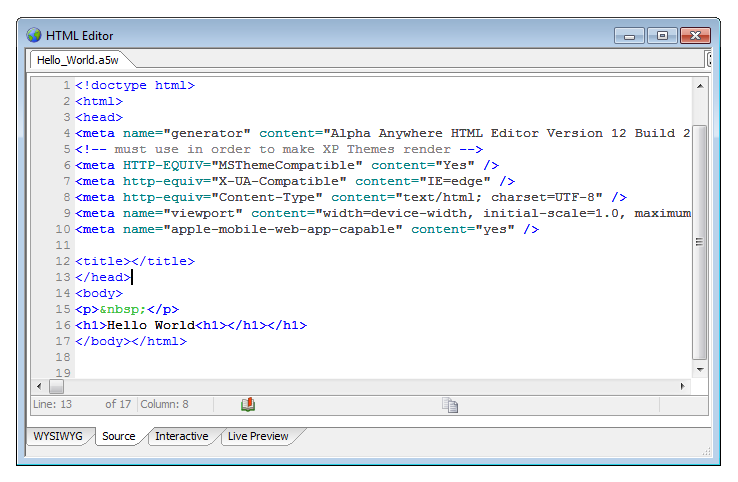Close the HTML Editor window
Viewport: 738px width, 482px height.
[695, 36]
